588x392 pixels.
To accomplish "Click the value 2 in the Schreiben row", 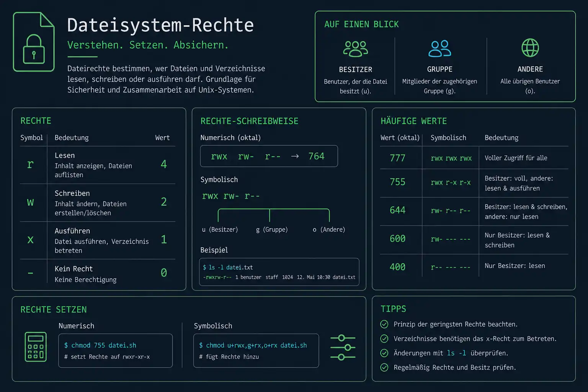I will (164, 202).
